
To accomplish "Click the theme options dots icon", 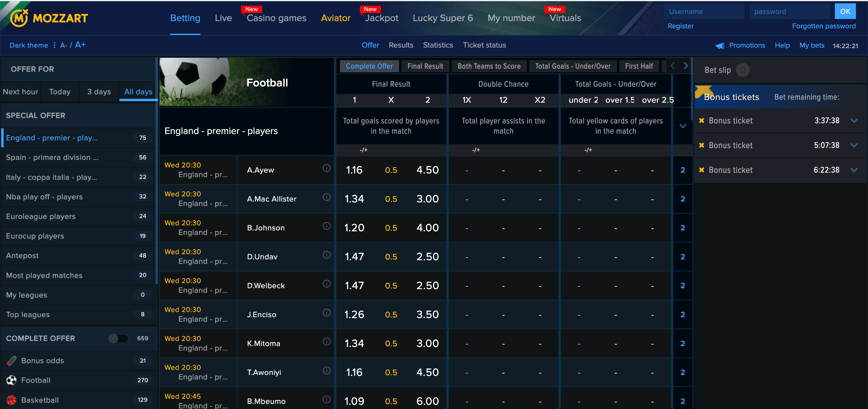I will tap(54, 45).
